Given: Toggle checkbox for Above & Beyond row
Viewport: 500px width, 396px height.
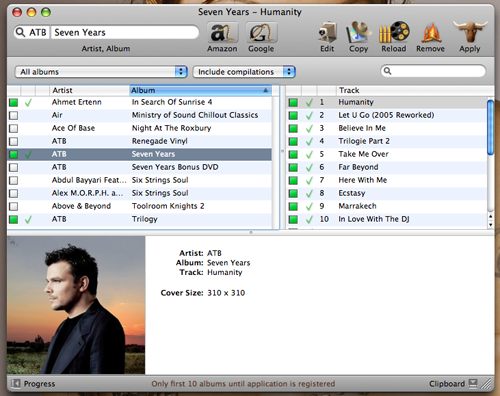Looking at the screenshot, I should click(x=14, y=206).
